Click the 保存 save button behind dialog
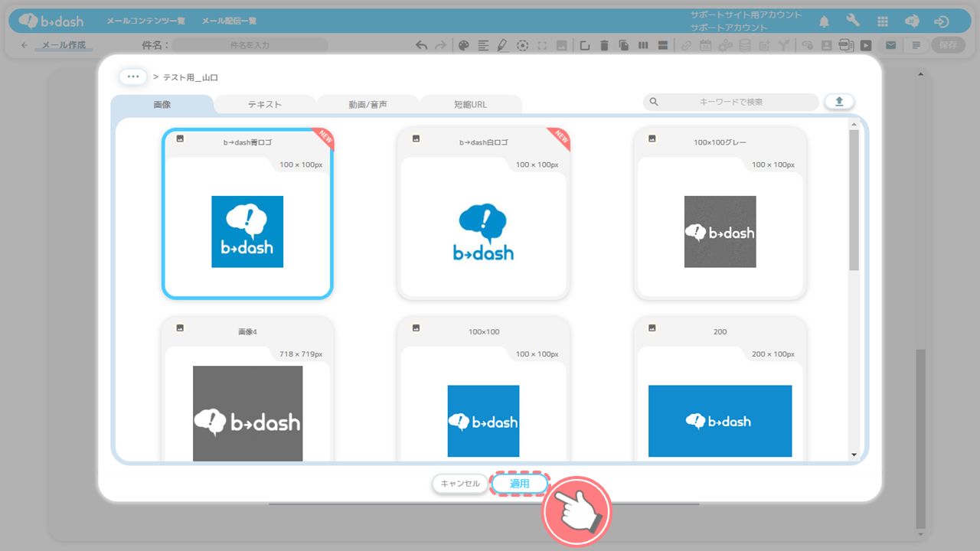The height and width of the screenshot is (551, 980). (x=948, y=45)
